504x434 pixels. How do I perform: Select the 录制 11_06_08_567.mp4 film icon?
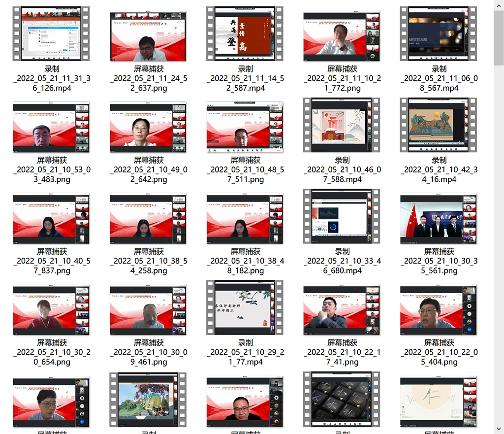(439, 34)
